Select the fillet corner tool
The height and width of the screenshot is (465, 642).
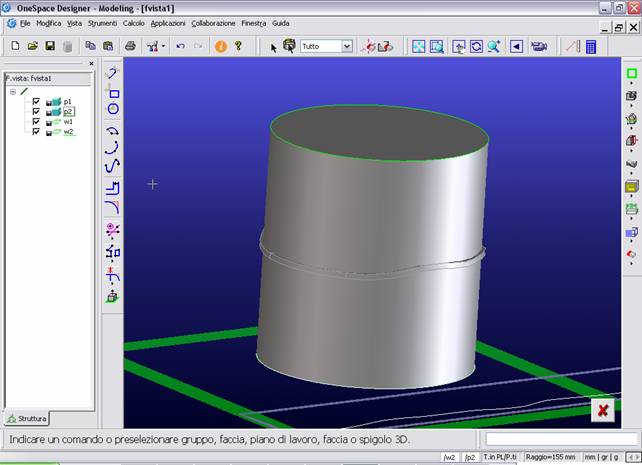click(x=113, y=207)
